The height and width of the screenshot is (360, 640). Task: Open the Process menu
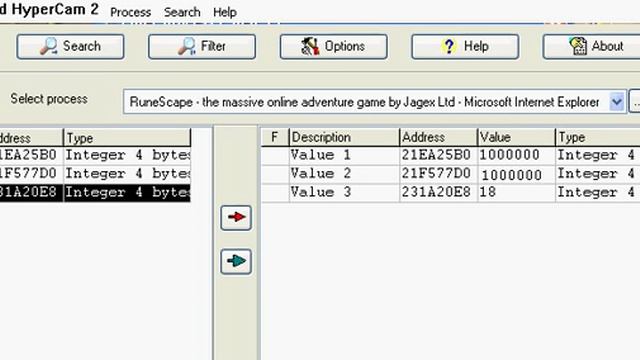pos(131,12)
